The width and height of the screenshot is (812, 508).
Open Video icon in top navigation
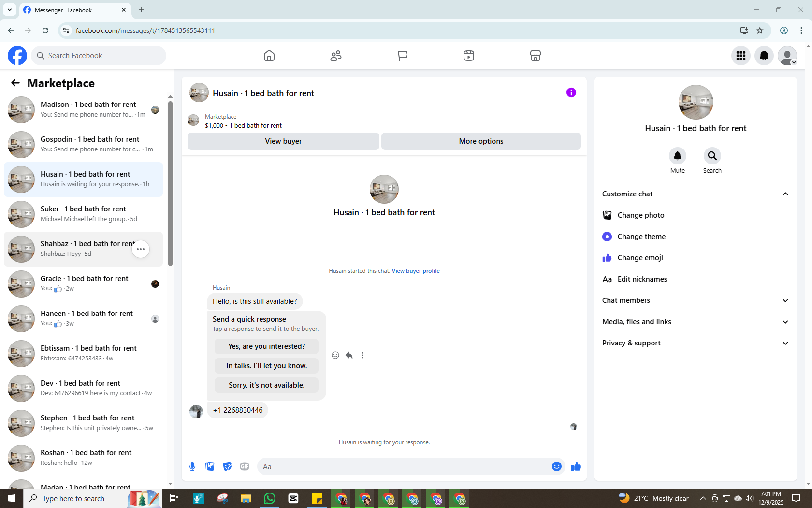tap(469, 56)
